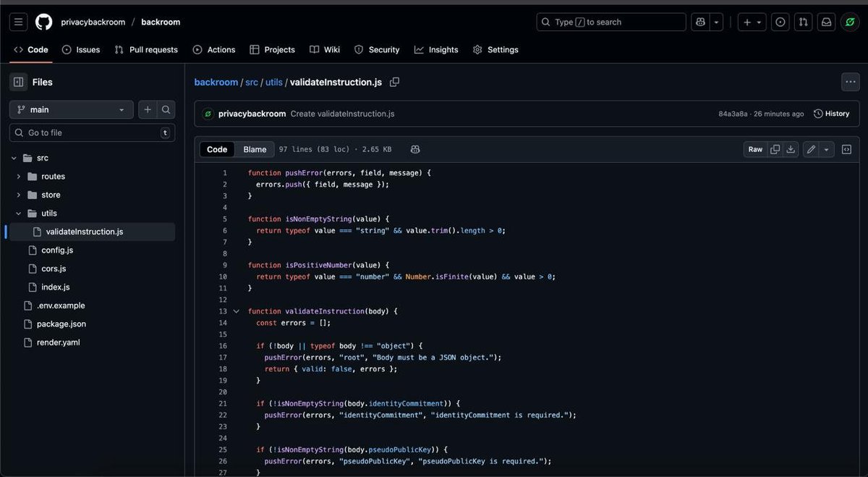Image resolution: width=868 pixels, height=477 pixels.
Task: Select the store folder in tree
Action: coord(51,195)
